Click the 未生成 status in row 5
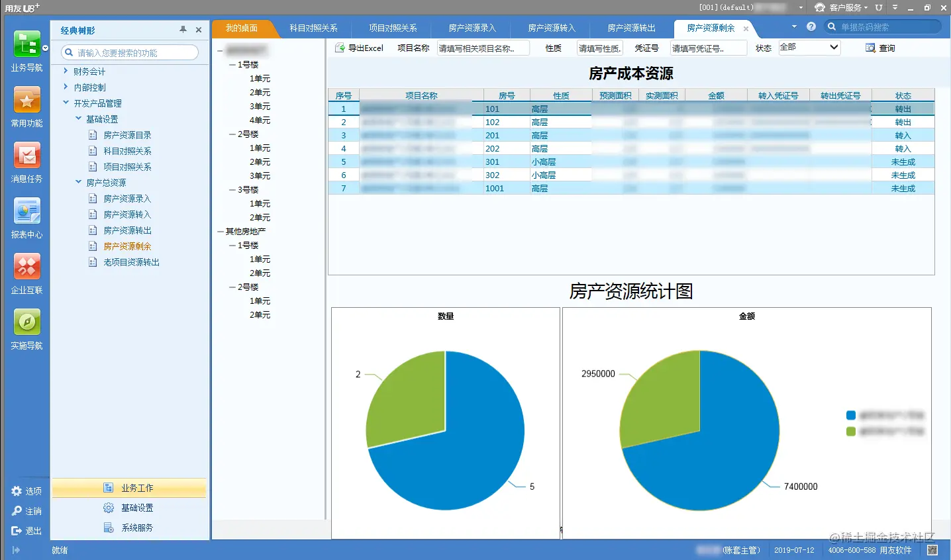The image size is (951, 560). click(x=903, y=162)
